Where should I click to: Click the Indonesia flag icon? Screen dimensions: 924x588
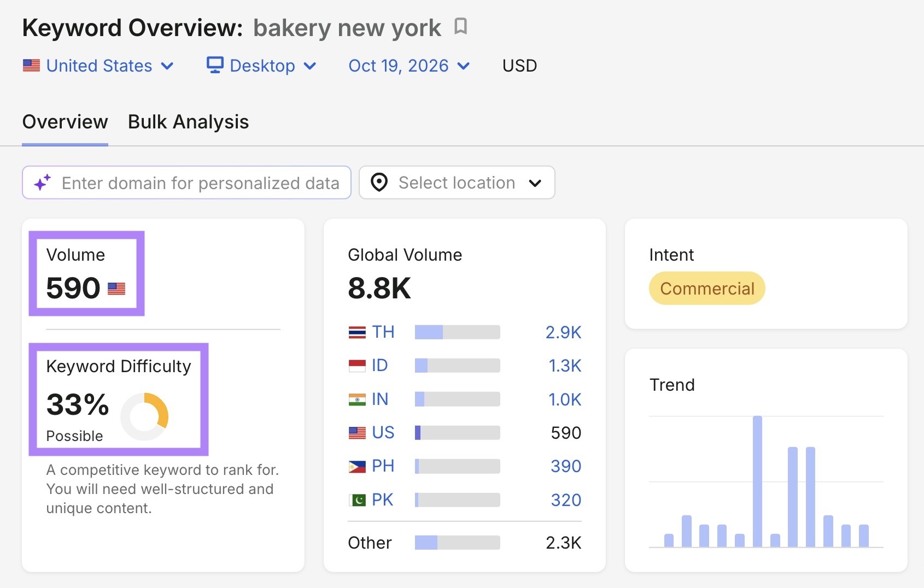(357, 366)
